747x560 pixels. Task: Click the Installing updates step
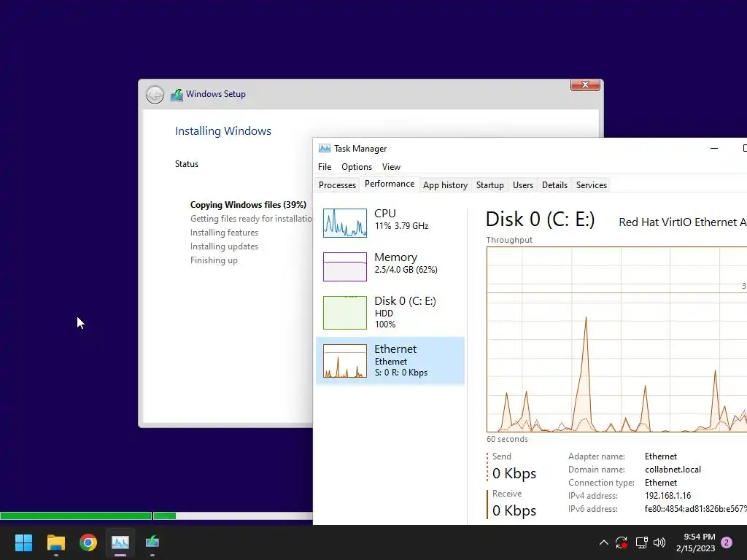224,246
